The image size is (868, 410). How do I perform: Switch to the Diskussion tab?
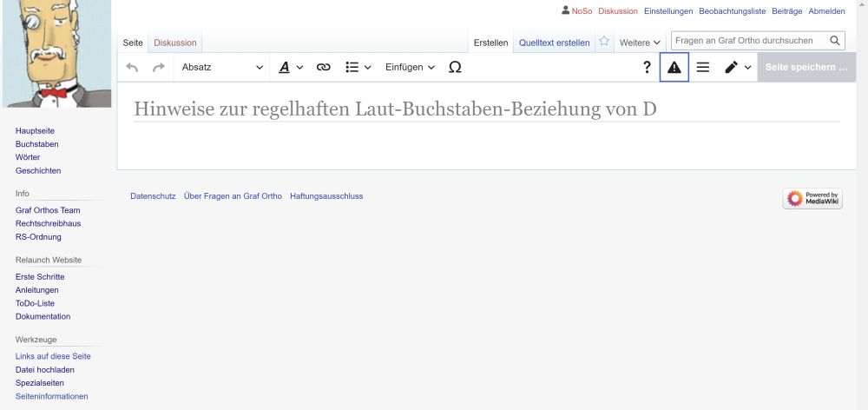(x=175, y=43)
